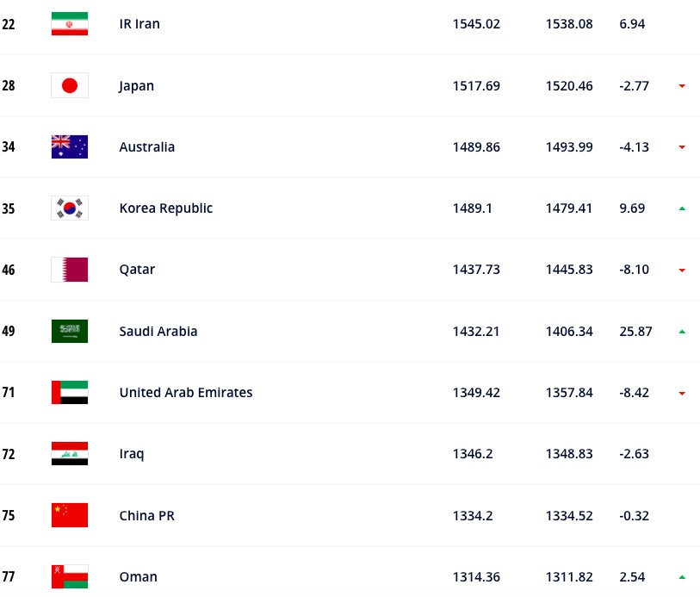Click the IR Iran flag icon
The image size is (700, 597).
(70, 23)
